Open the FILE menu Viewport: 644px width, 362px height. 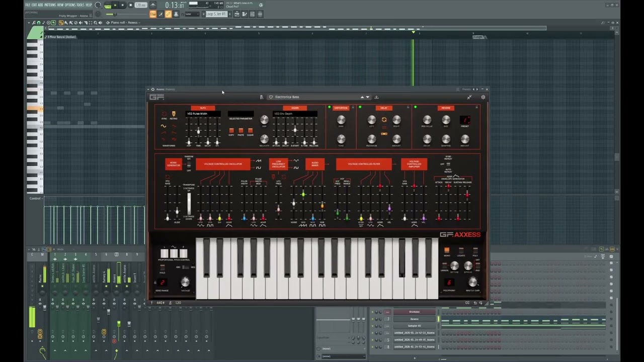tap(28, 5)
